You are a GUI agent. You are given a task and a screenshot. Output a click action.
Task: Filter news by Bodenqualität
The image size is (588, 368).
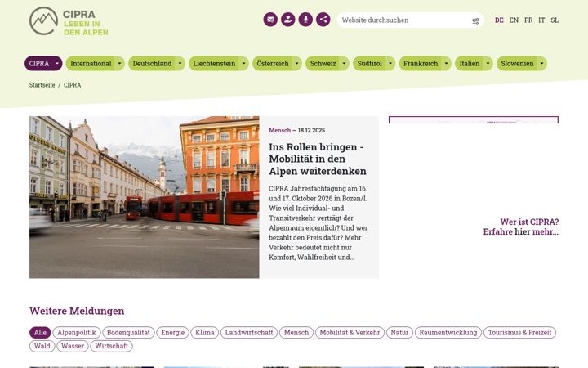pos(128,332)
